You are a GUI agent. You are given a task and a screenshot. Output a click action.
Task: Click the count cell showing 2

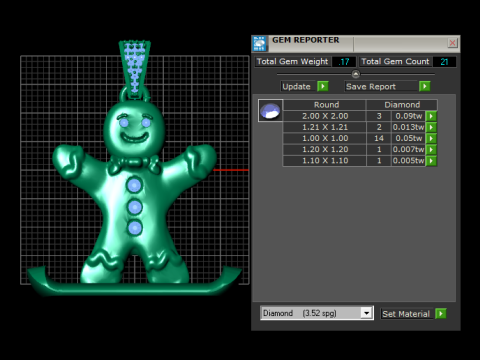pos(379,127)
